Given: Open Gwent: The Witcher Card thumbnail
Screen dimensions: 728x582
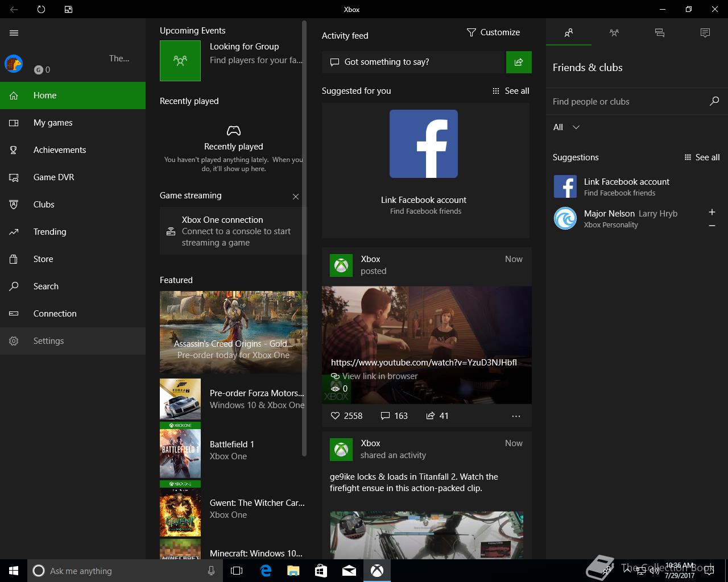Looking at the screenshot, I should pos(180,509).
